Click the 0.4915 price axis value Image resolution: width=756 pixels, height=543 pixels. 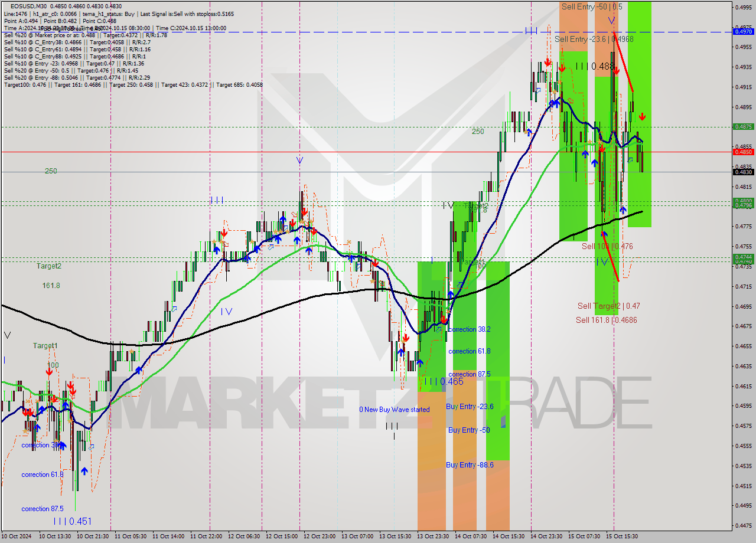click(743, 87)
